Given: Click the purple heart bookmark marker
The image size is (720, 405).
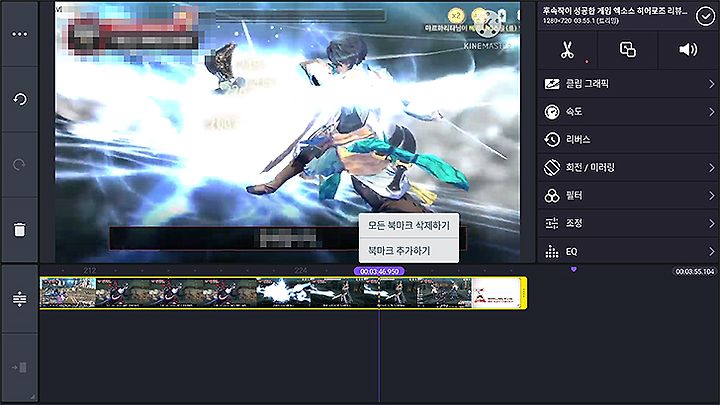Looking at the screenshot, I should point(574,270).
